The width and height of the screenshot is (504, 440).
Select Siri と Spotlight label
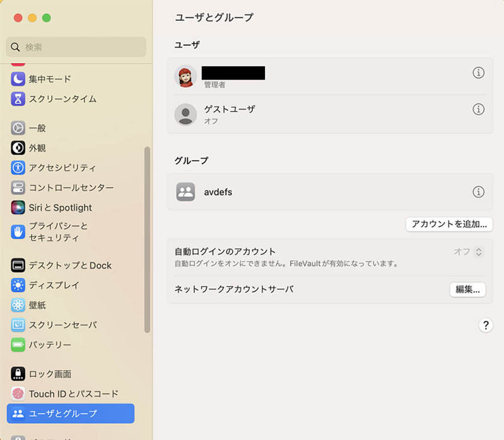click(x=61, y=207)
